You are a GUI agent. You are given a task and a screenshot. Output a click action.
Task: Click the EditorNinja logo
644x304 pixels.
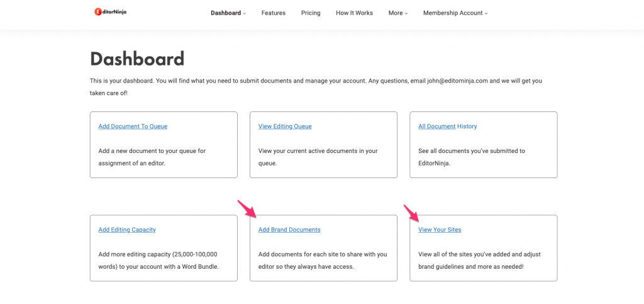110,12
